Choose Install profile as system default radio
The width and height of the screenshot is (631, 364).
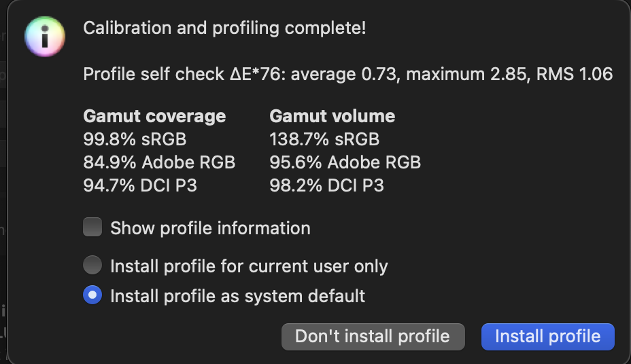pos(92,295)
